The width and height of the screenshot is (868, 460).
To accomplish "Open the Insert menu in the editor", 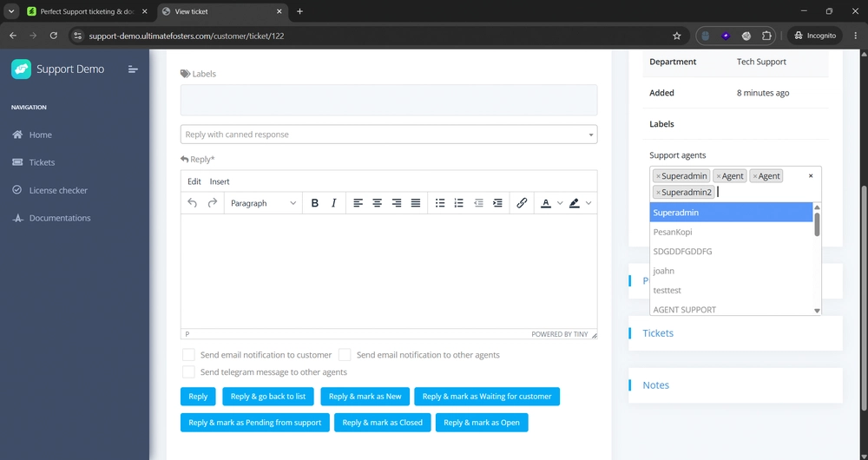I will (x=220, y=181).
